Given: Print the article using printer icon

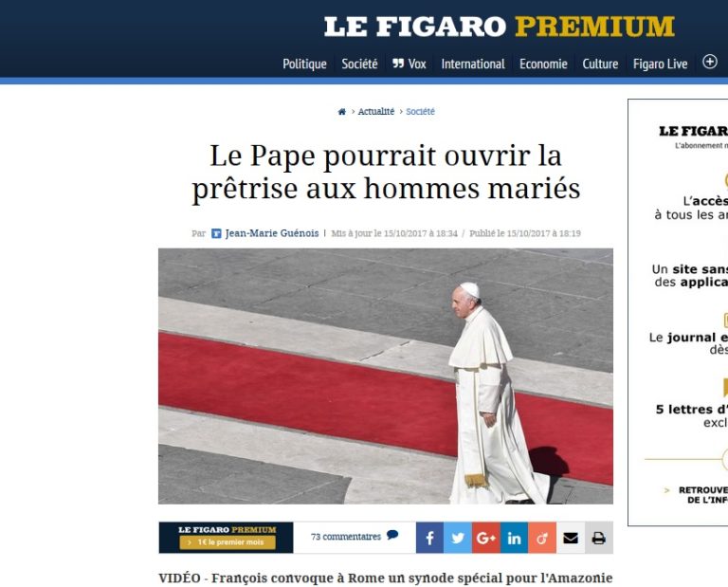Looking at the screenshot, I should (x=599, y=538).
